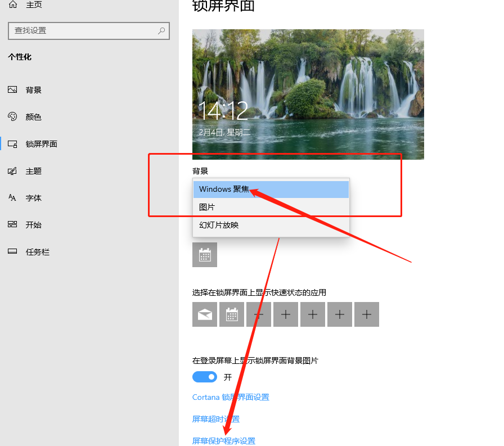Click the 开始 tiles icon
The height and width of the screenshot is (446, 504).
click(12, 224)
